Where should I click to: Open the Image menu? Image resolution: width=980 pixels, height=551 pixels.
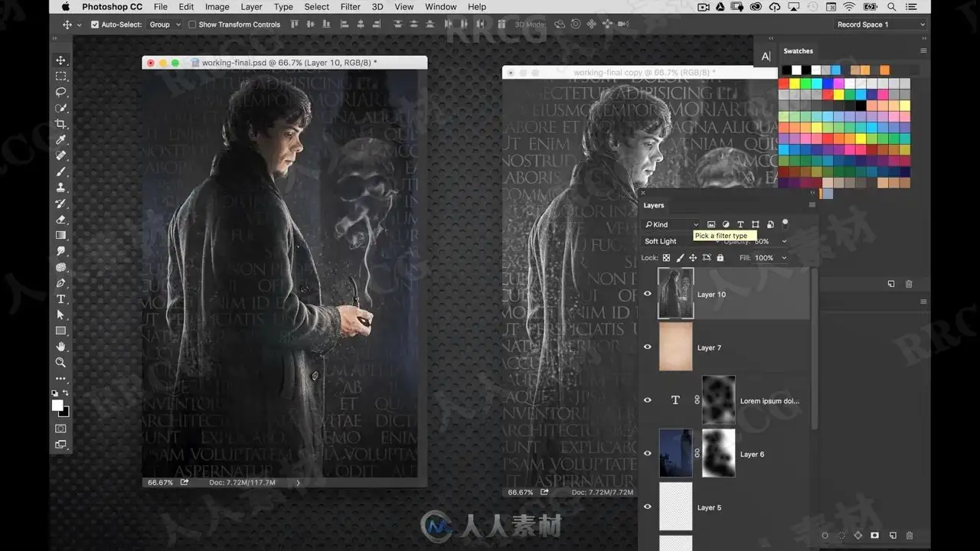tap(217, 7)
